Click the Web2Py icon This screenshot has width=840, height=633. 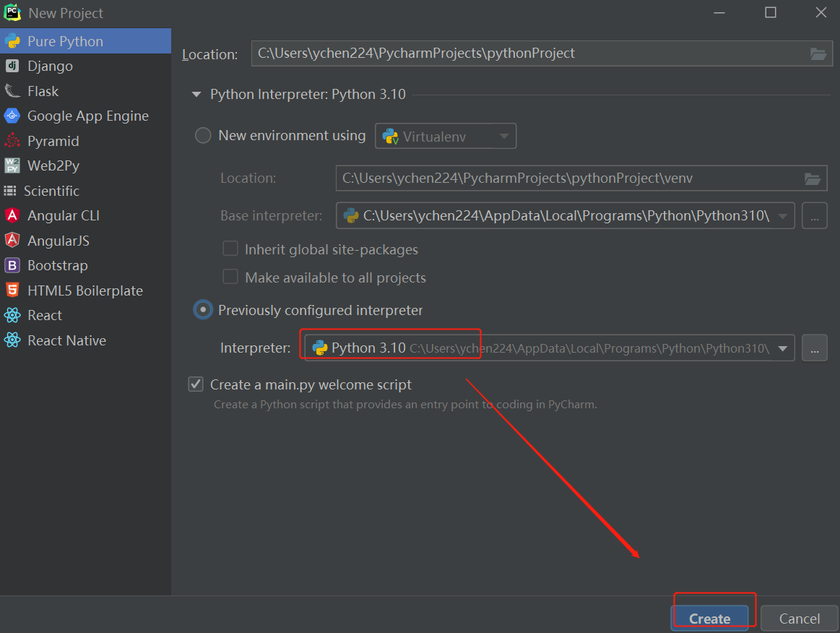(x=12, y=165)
